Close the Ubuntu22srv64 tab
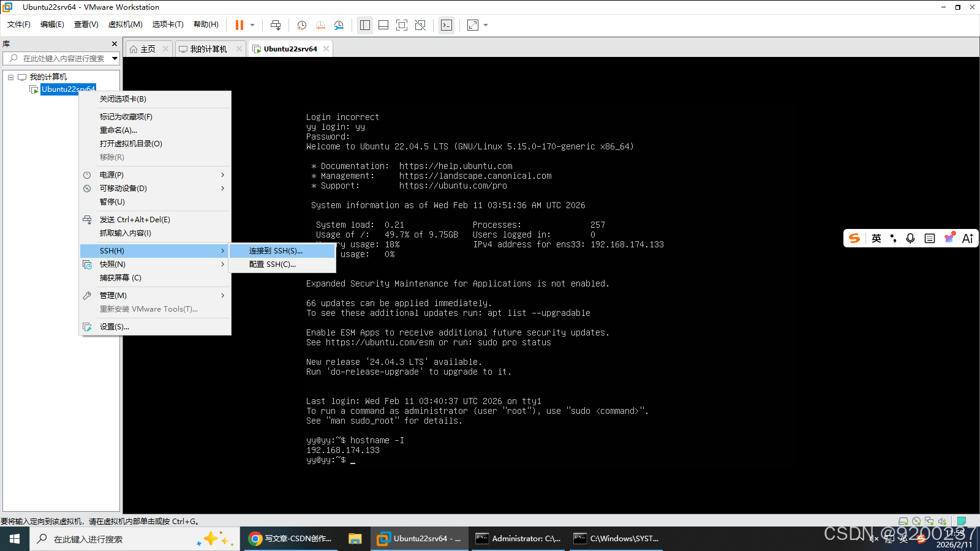The width and height of the screenshot is (980, 551). (x=326, y=49)
